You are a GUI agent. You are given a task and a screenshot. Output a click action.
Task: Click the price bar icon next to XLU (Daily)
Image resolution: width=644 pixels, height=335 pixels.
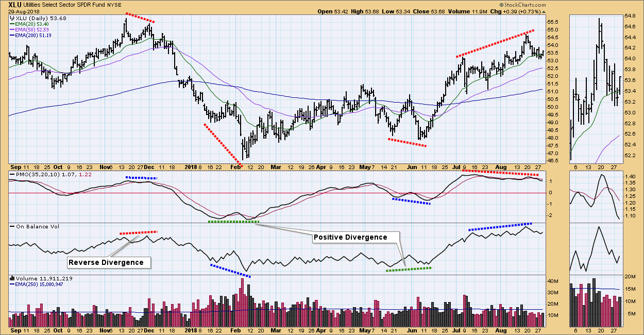[13, 18]
